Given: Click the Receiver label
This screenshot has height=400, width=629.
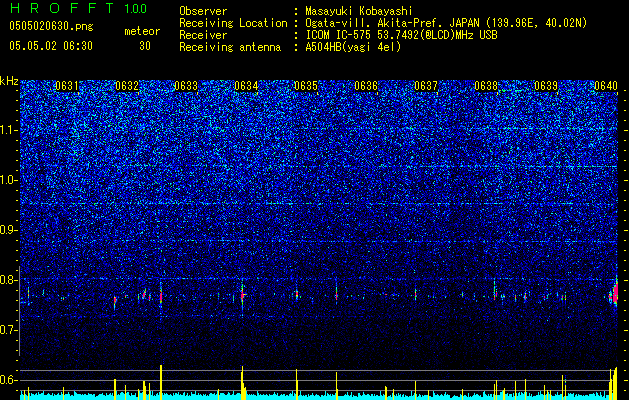Looking at the screenshot, I should [203, 35].
